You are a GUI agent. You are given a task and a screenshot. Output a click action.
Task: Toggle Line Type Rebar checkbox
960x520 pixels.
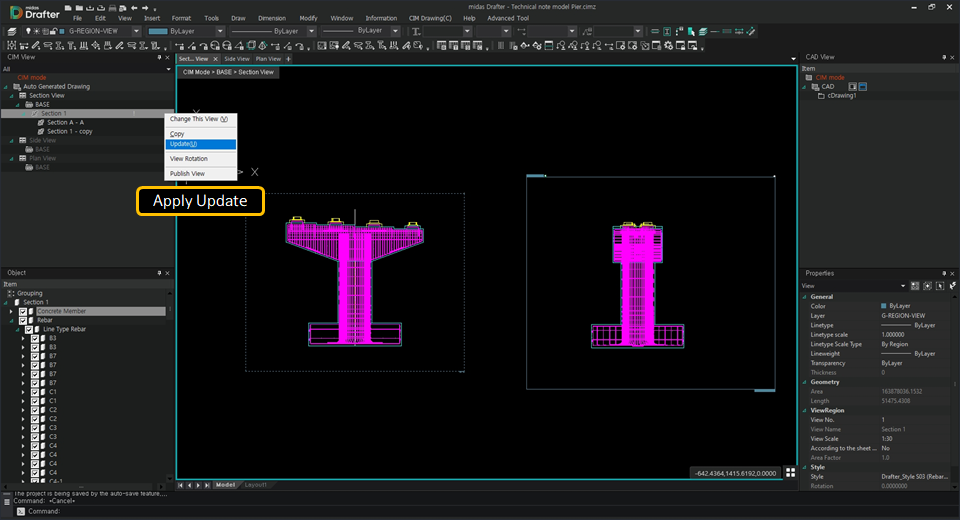coord(29,330)
